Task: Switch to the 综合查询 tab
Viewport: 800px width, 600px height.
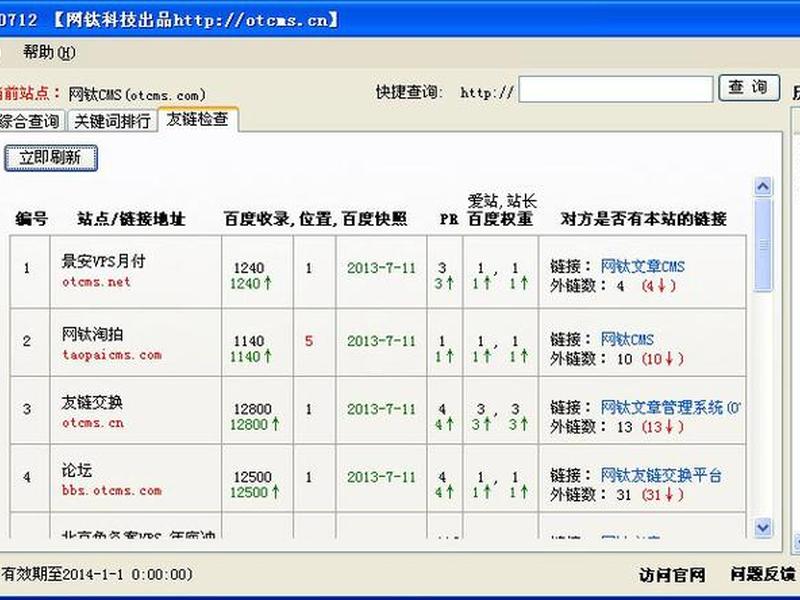Action: [32, 121]
